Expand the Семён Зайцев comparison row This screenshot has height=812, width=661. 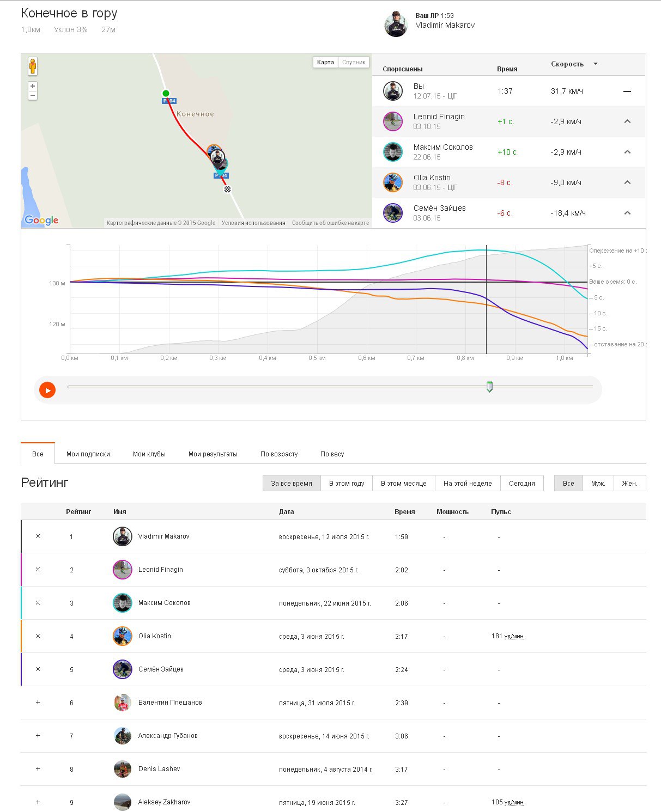click(x=627, y=213)
